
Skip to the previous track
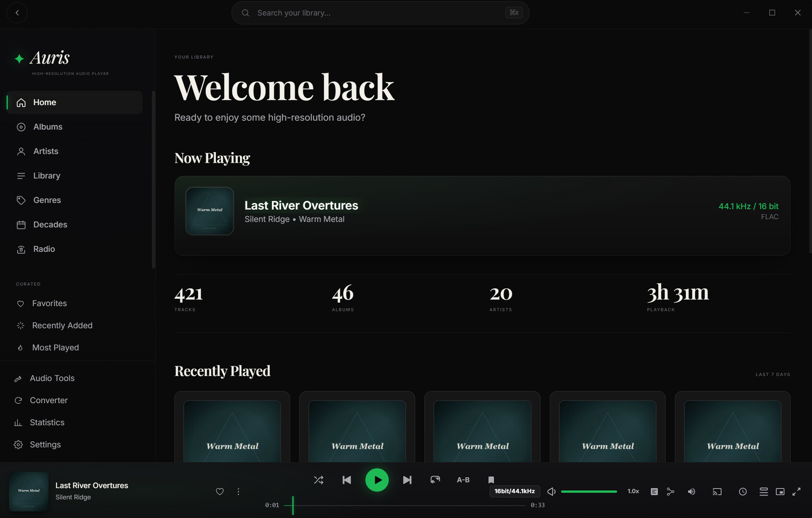pos(346,480)
